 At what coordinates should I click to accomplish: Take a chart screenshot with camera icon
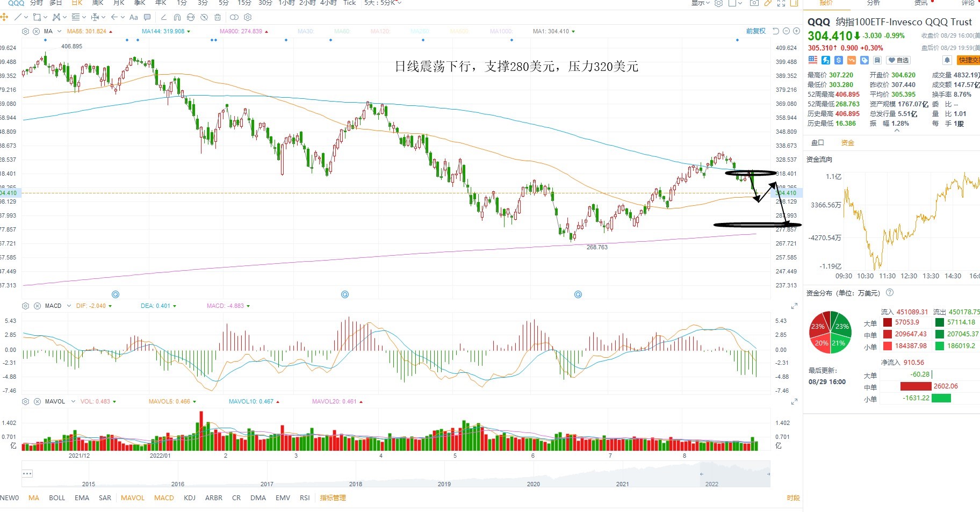(754, 3)
